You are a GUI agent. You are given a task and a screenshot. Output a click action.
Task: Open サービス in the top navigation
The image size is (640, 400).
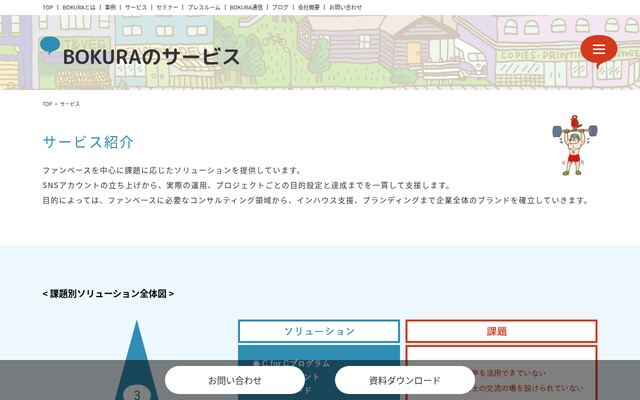tap(136, 7)
